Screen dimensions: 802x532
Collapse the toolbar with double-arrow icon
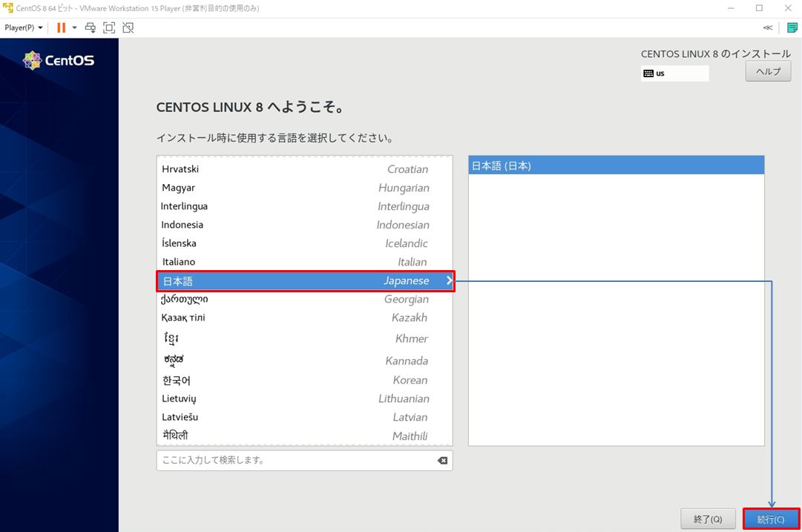pos(768,27)
